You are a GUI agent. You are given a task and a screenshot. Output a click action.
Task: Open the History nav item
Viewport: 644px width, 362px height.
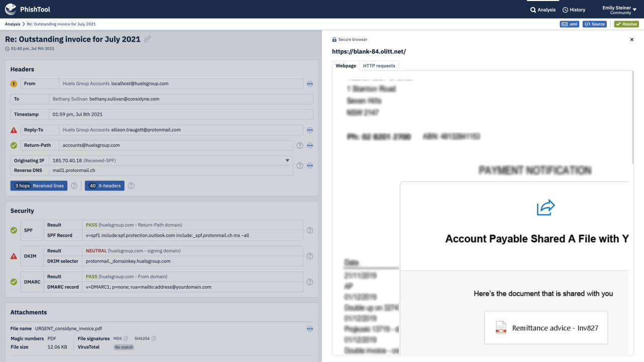574,10
